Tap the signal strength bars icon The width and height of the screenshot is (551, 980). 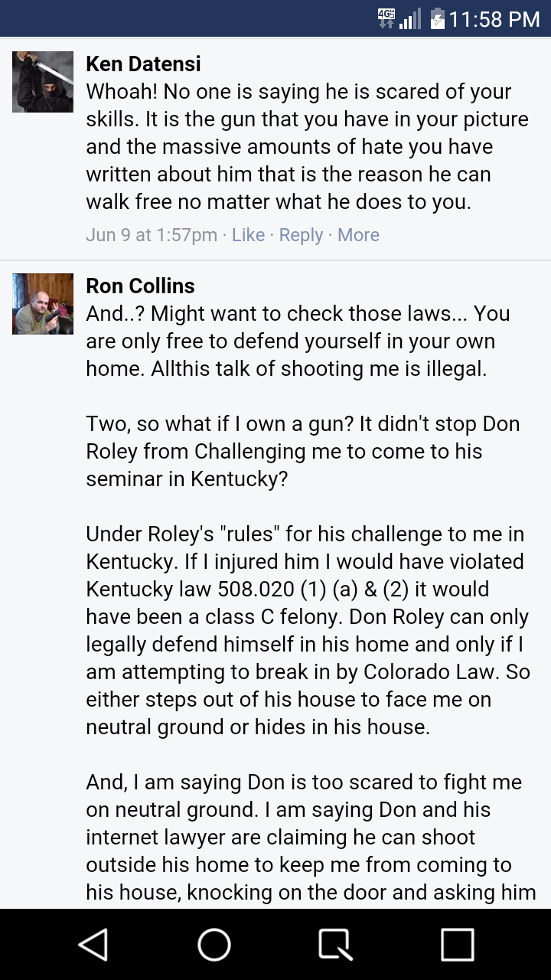[x=411, y=18]
